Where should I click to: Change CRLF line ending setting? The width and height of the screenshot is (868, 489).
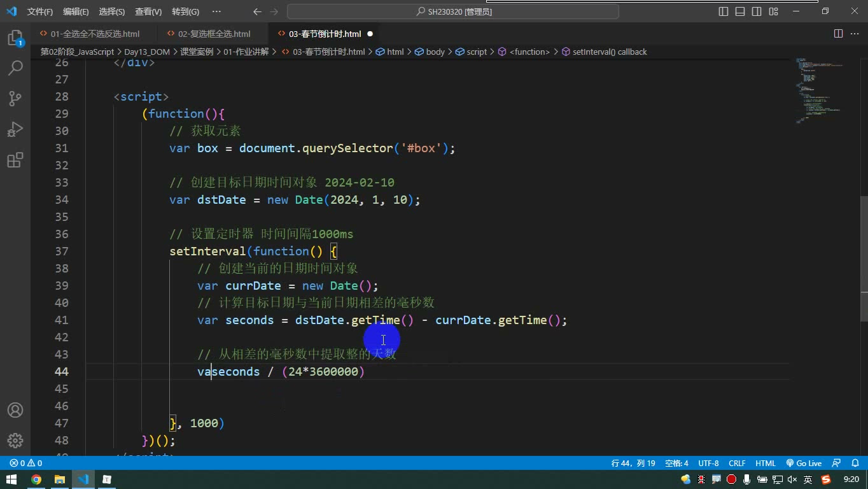tap(737, 464)
